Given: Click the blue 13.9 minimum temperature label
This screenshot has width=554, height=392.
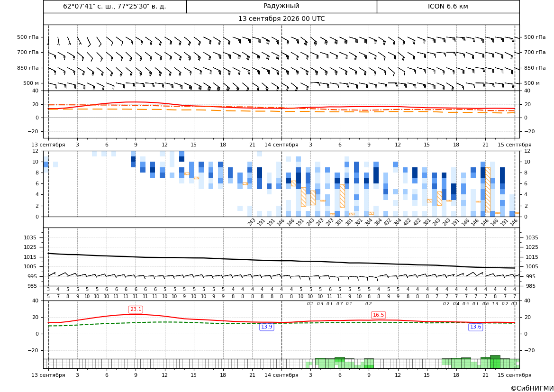Looking at the screenshot, I should tap(266, 327).
